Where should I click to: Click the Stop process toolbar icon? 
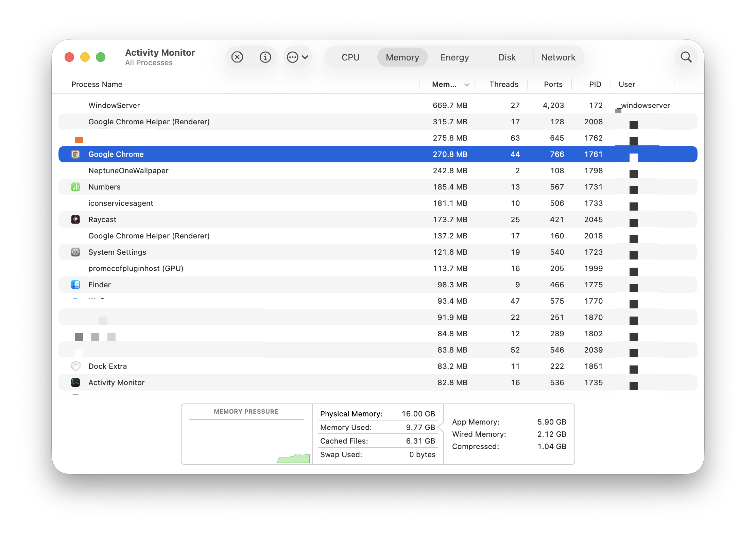tap(237, 57)
